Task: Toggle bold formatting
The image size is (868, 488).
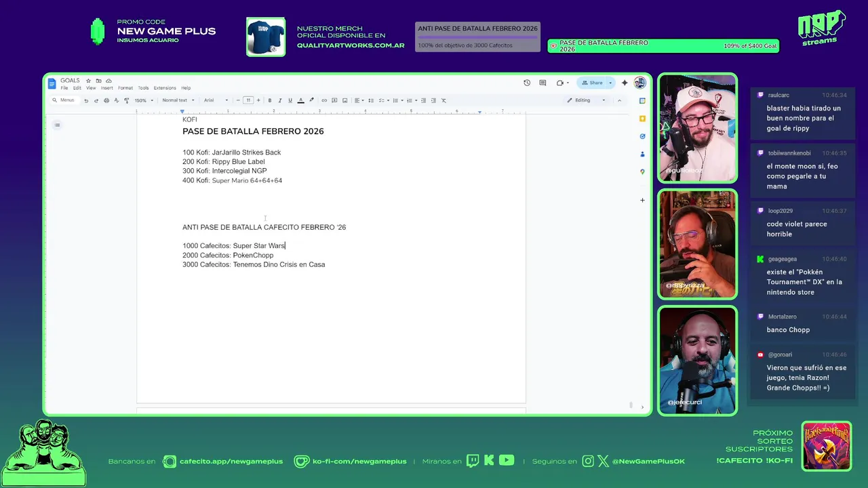Action: (x=270, y=100)
